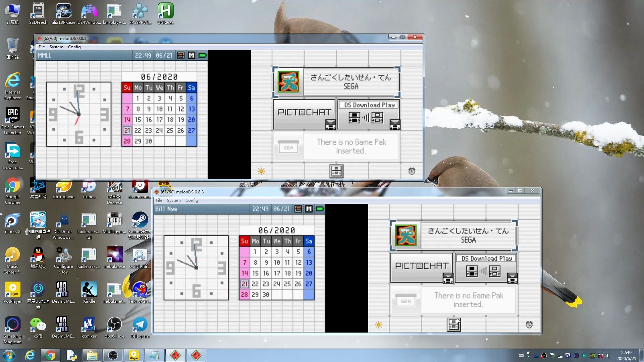Viewport: 644px width, 362px height.
Task: Click the PICTOCHAT icon in top melonDS
Action: (304, 113)
